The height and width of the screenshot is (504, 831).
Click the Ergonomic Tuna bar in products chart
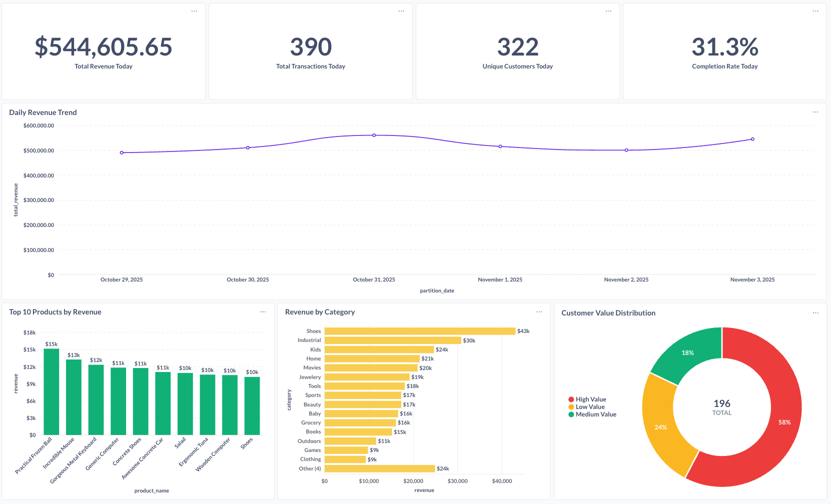[208, 404]
